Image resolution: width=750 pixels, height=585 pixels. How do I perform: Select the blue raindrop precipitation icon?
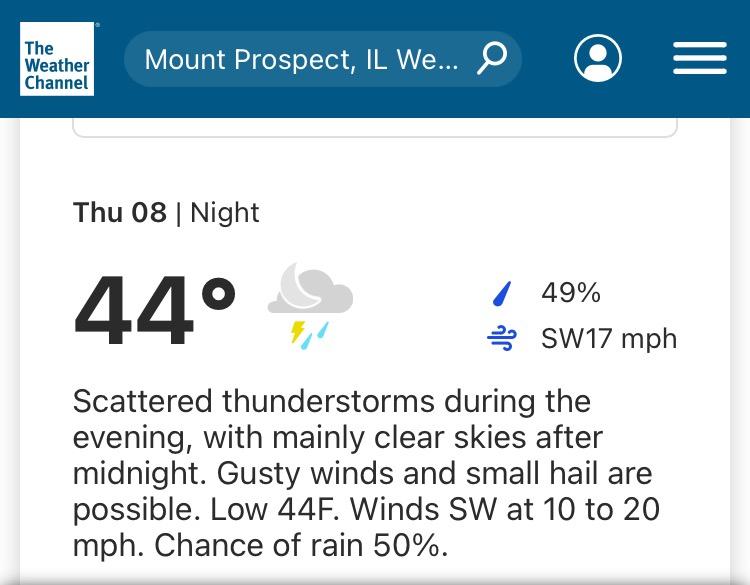(502, 293)
